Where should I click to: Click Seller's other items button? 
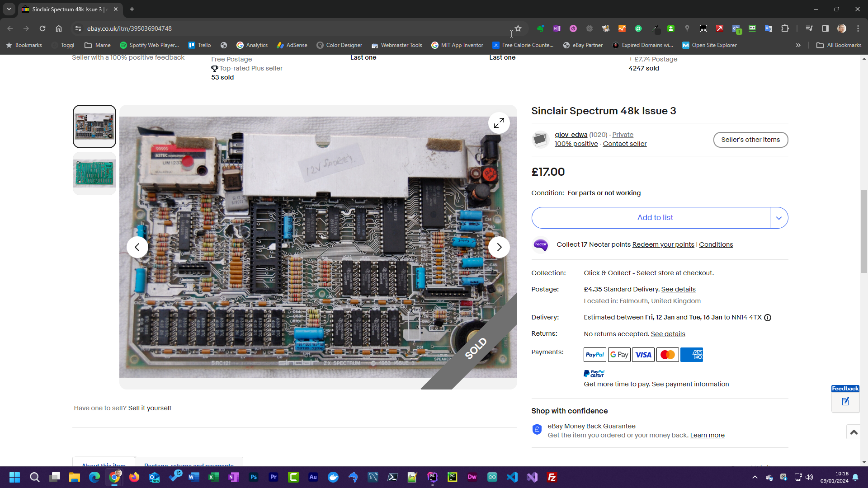750,140
